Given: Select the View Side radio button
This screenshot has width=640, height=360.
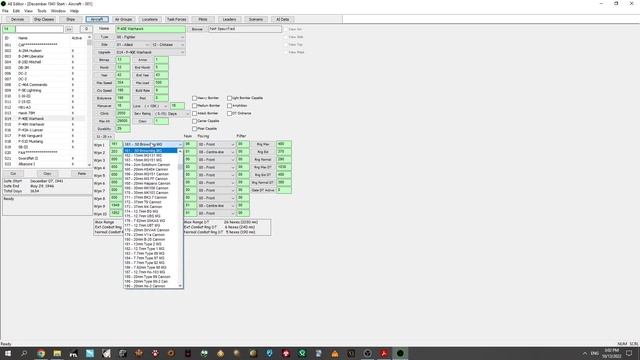Looking at the screenshot, I should coord(286,37).
